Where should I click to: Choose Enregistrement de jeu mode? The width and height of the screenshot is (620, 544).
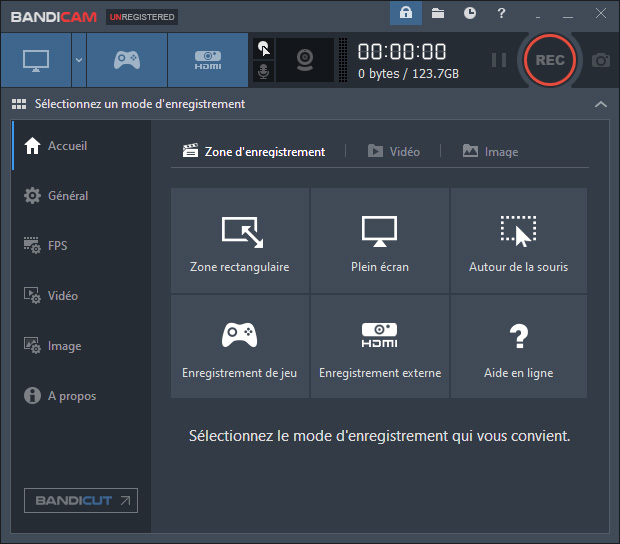(x=240, y=346)
